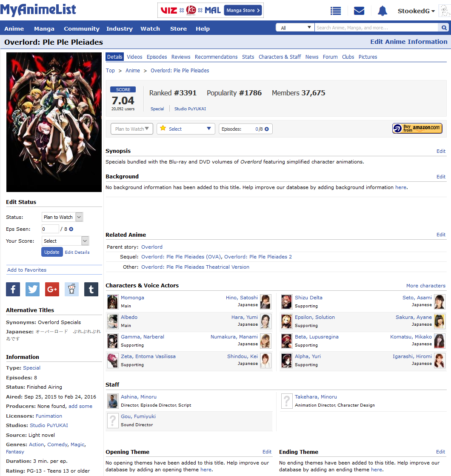
Task: Share on Twitter
Action: (x=32, y=289)
